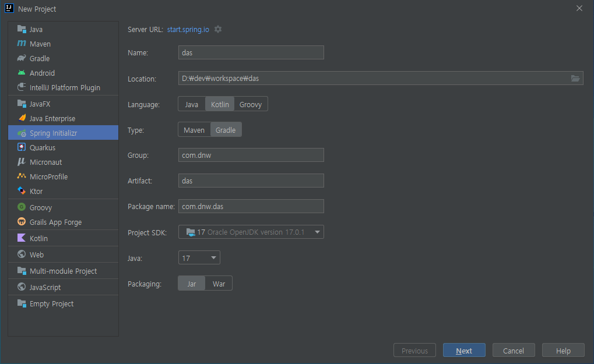Click the MicroProfile icon
This screenshot has width=594, height=364.
(22, 176)
